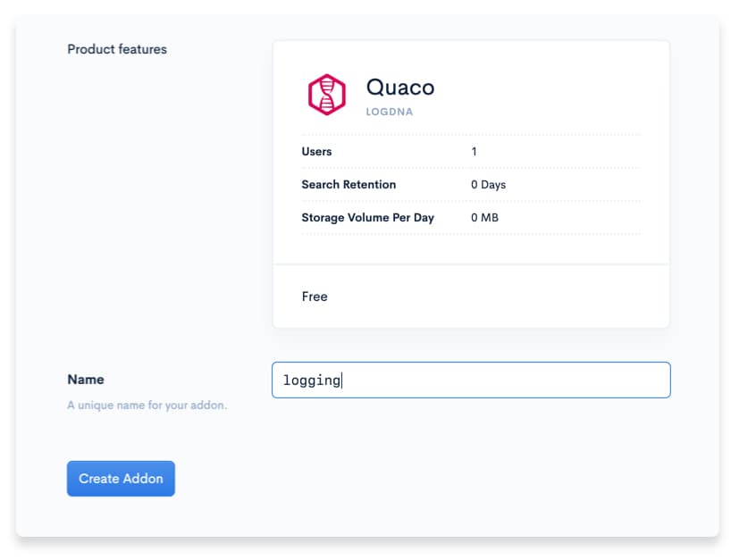Click the unique name helper text
The height and width of the screenshot is (560, 739).
coord(147,405)
